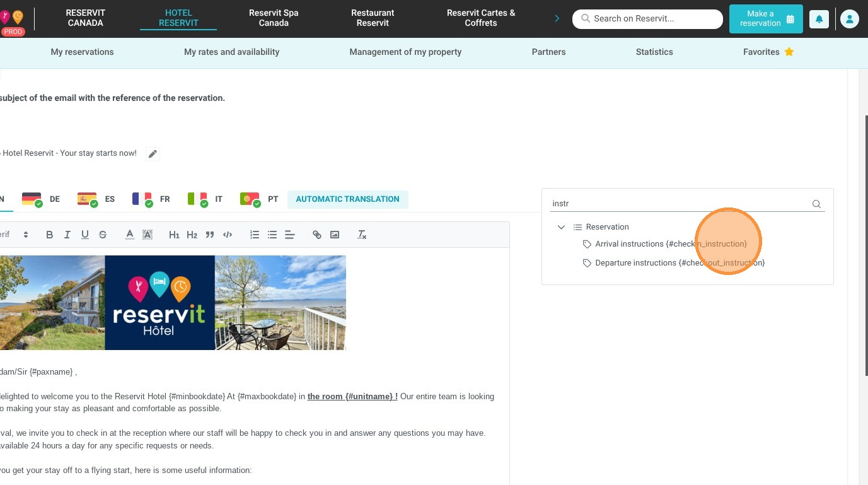Clear text formatting
This screenshot has width=868, height=485.
tap(362, 235)
